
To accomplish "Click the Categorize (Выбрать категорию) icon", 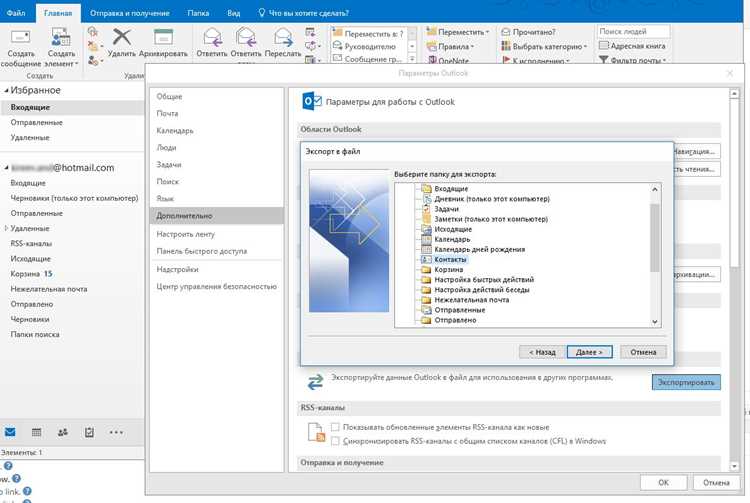I will click(x=506, y=46).
